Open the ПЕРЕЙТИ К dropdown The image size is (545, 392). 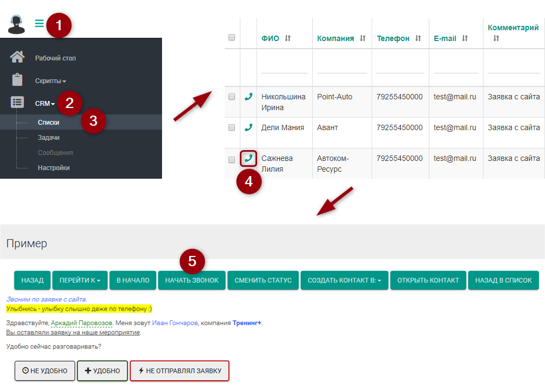point(80,280)
